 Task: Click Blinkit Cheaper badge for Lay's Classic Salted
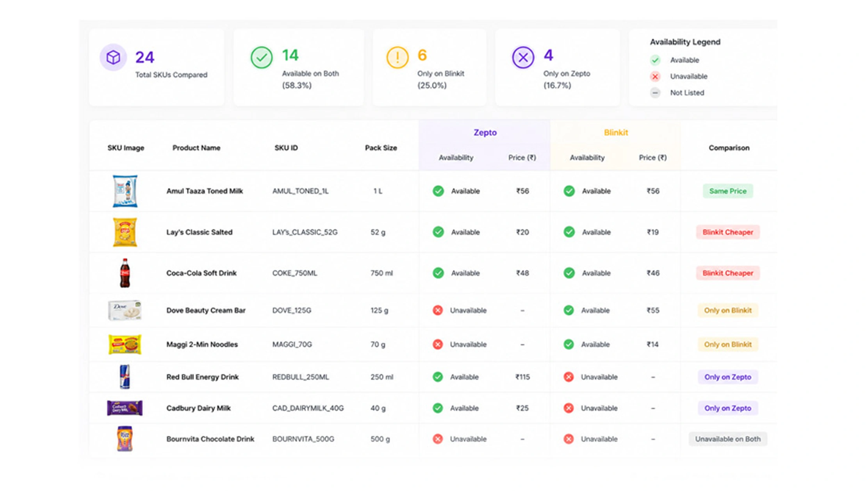[728, 232]
